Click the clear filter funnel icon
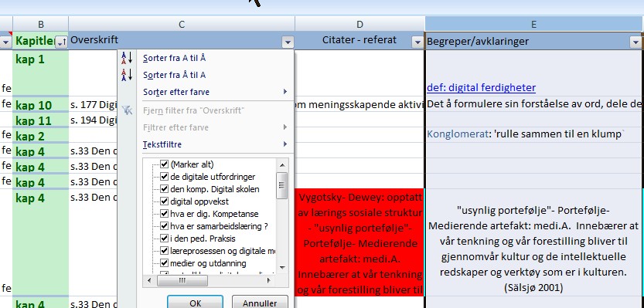Screen dimensions: 644x308 [127, 110]
